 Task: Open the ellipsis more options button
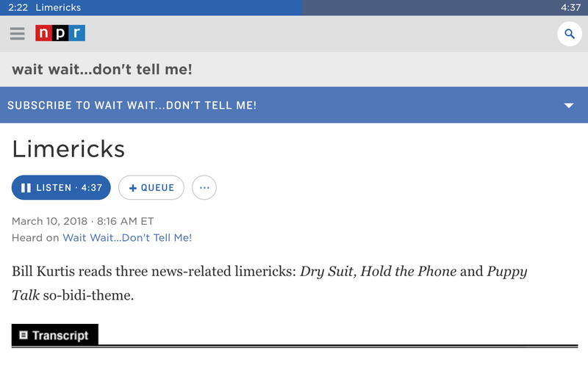(204, 188)
